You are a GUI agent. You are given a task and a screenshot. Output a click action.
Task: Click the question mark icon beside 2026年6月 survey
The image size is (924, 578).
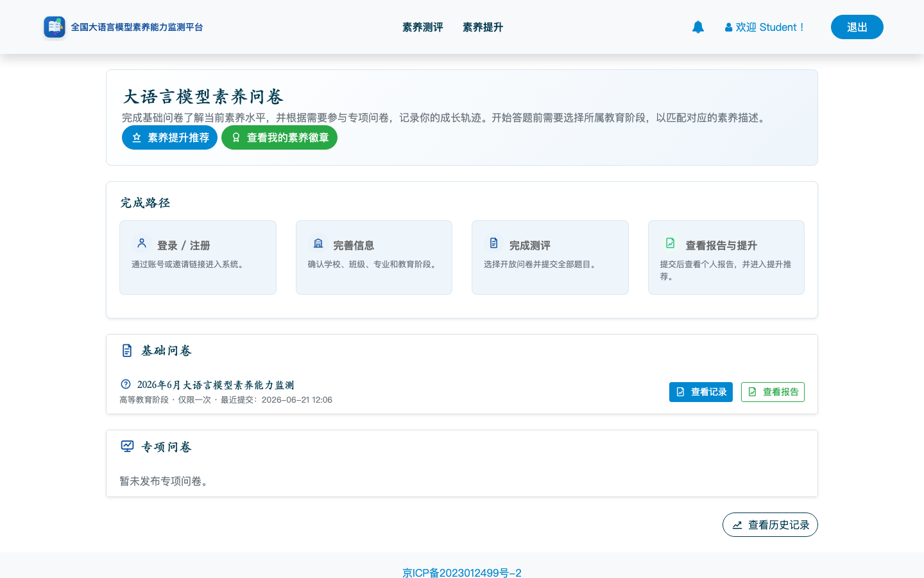[x=126, y=384]
